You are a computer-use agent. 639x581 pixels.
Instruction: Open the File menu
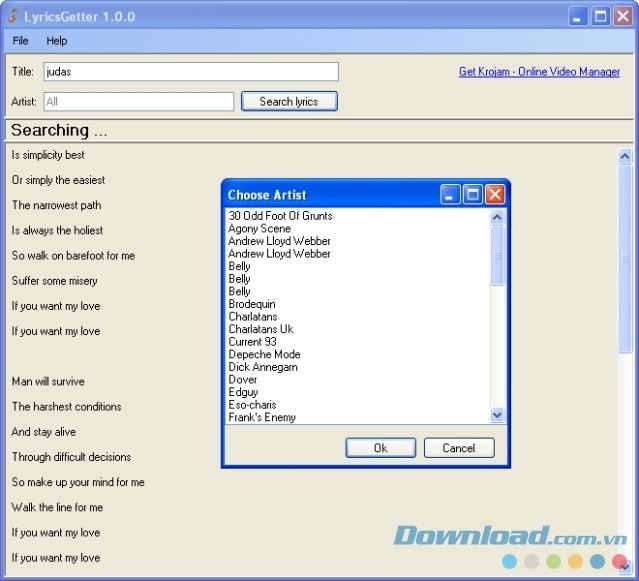pos(20,41)
